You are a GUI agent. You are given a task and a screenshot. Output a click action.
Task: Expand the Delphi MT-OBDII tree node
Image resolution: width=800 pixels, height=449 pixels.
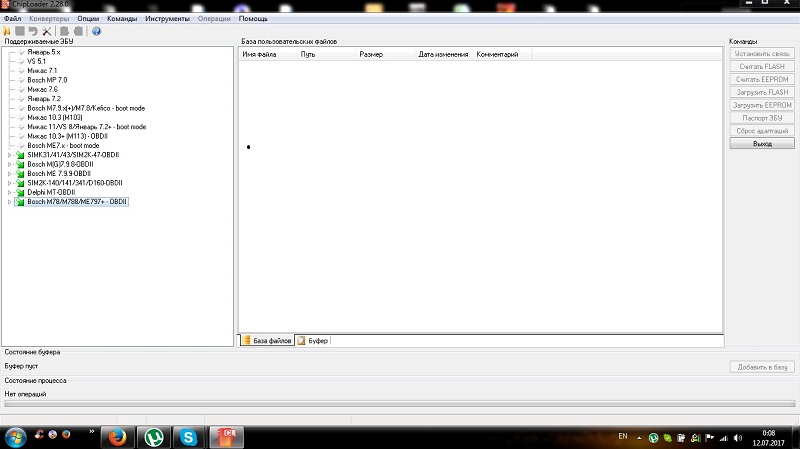pos(10,193)
